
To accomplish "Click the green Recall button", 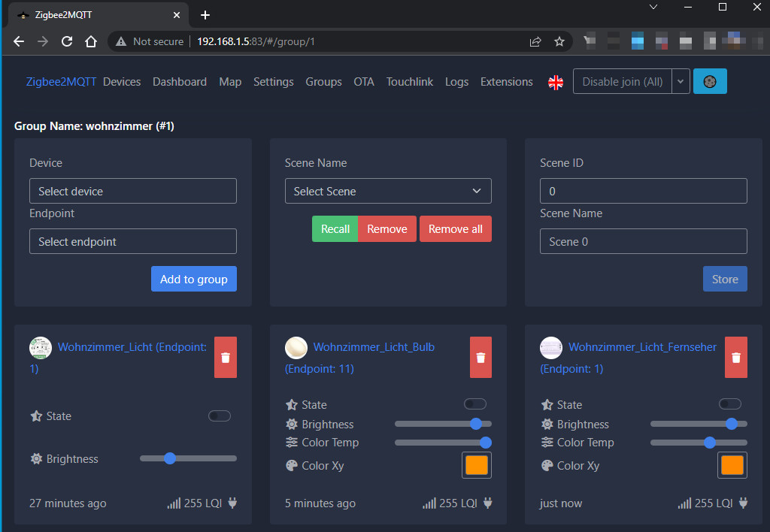I will coord(335,229).
